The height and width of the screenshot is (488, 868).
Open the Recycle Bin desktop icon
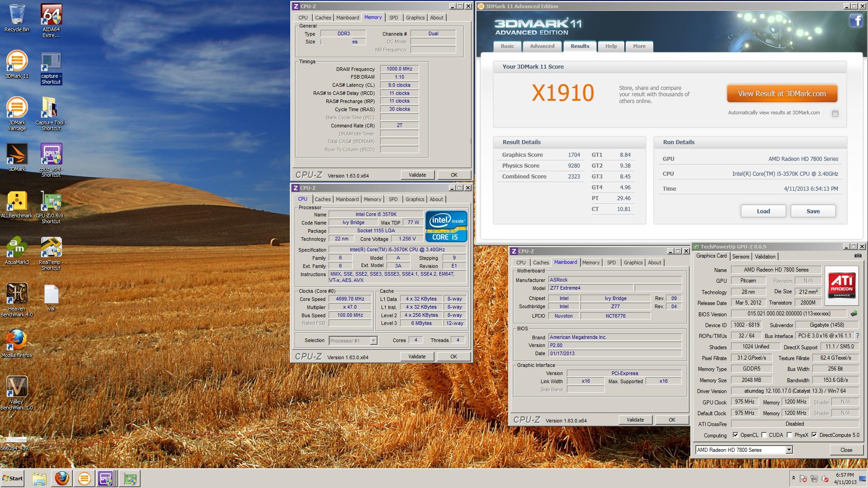point(17,18)
